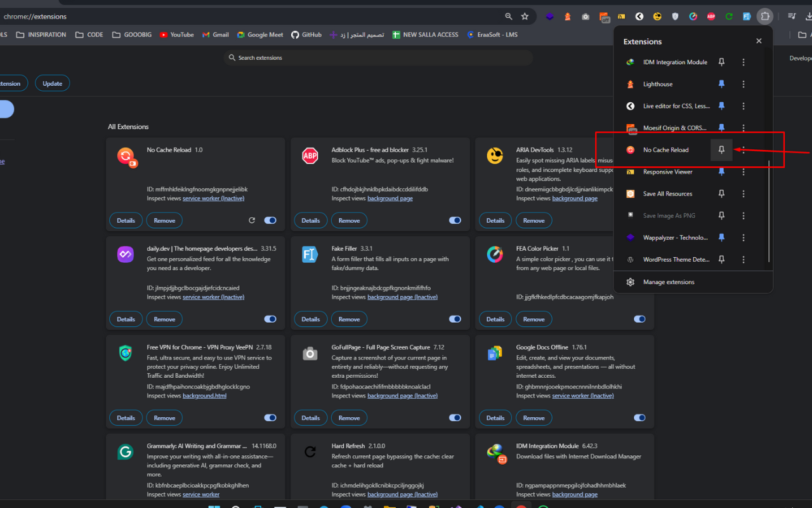
Task: Click the Wappalyzer purple diamond toolbar icon
Action: [549, 17]
